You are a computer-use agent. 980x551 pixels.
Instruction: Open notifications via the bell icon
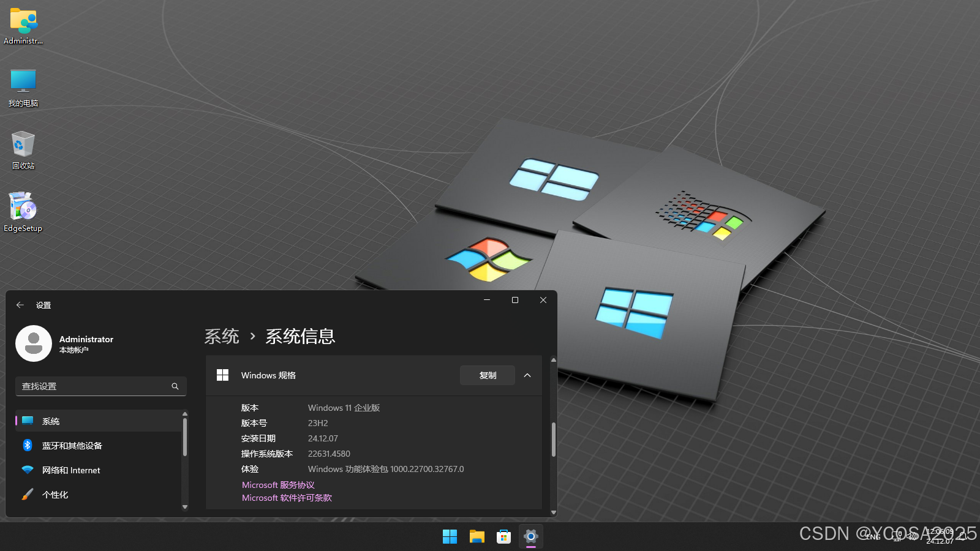(963, 536)
